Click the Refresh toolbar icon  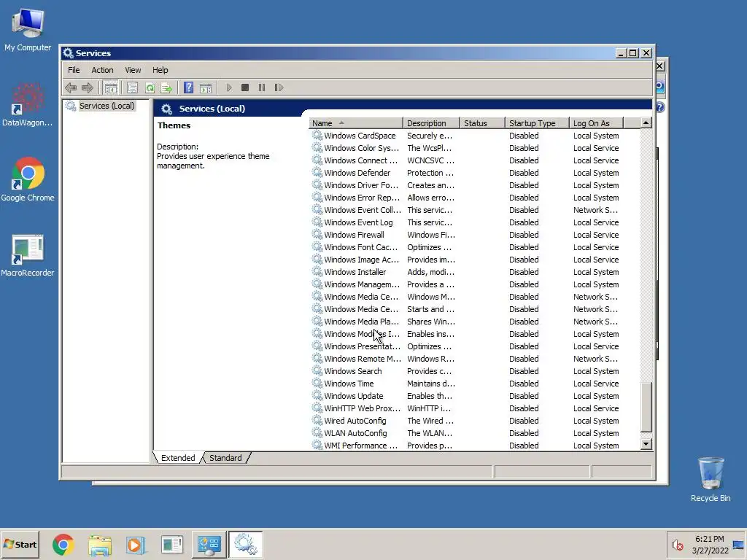point(150,87)
